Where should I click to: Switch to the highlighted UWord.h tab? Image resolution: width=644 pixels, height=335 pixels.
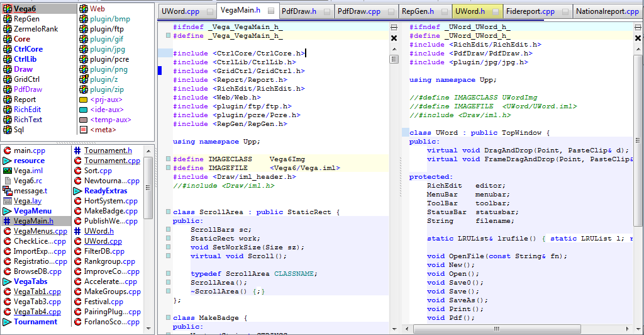point(470,11)
